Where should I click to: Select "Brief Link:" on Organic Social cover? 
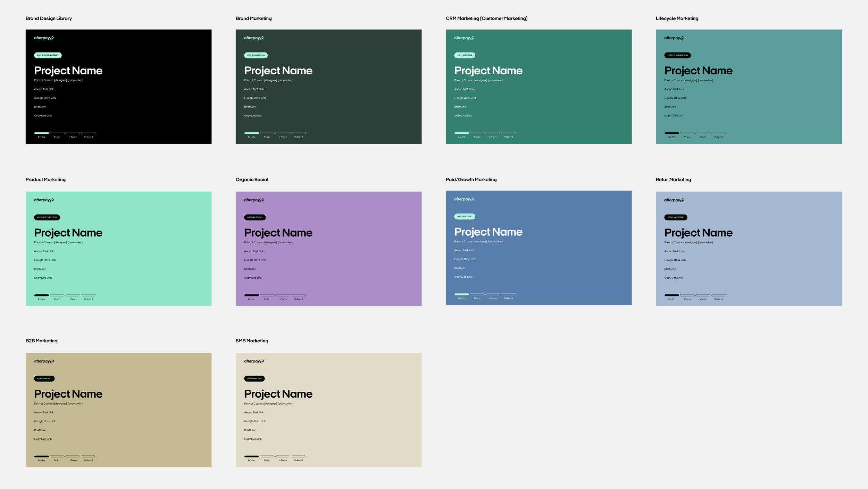coord(250,269)
